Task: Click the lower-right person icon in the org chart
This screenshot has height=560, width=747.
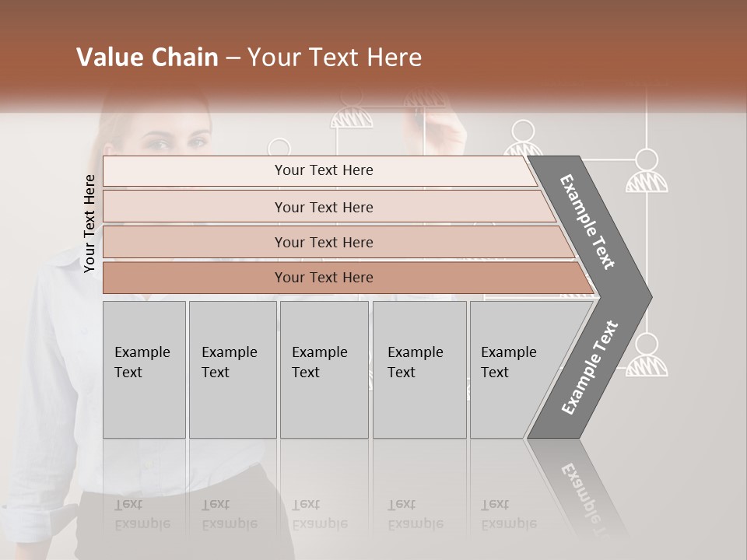Action: (x=647, y=355)
